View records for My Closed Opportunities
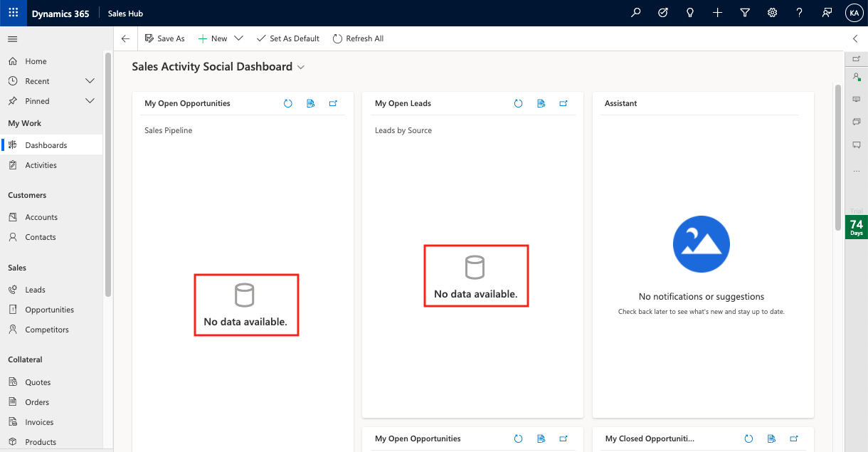This screenshot has height=452, width=868. (x=771, y=438)
